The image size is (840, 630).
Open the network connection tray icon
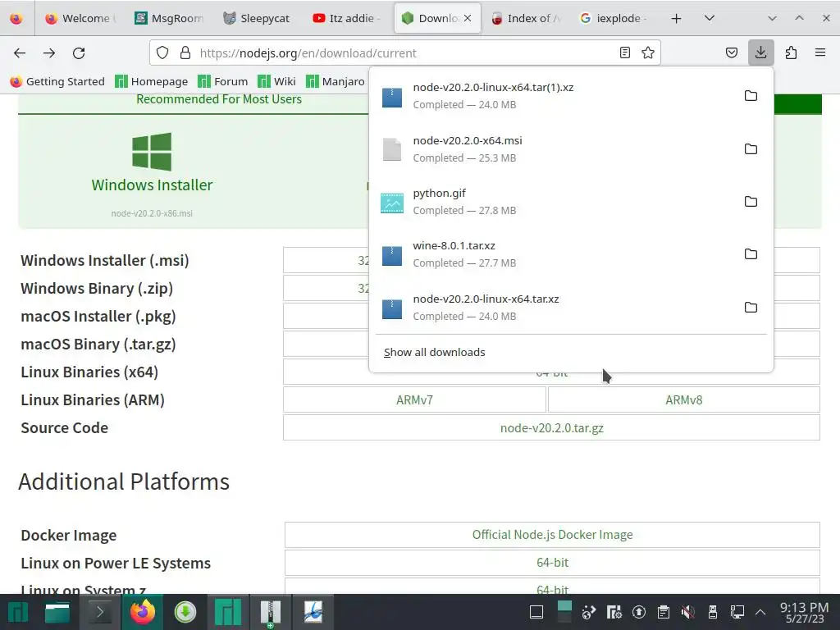[x=737, y=612]
